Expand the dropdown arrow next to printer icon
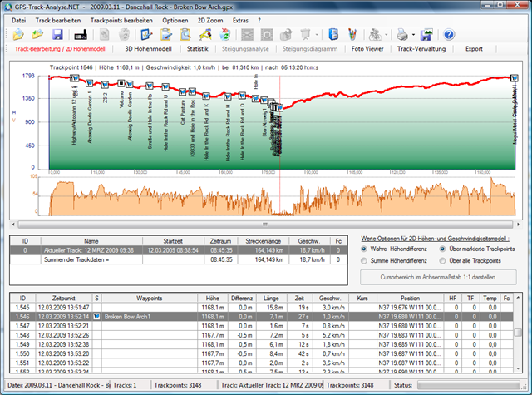 [x=412, y=35]
